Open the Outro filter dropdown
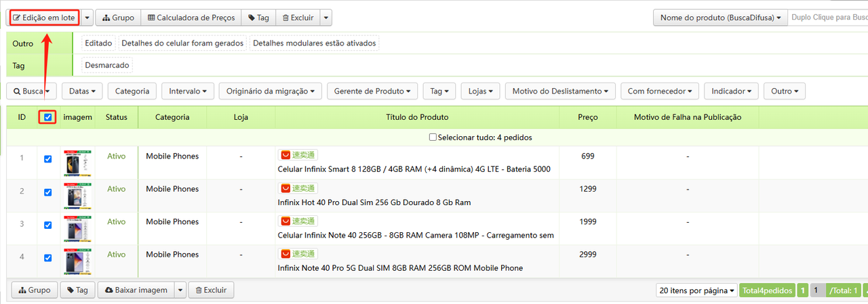868x304 pixels. 785,91
